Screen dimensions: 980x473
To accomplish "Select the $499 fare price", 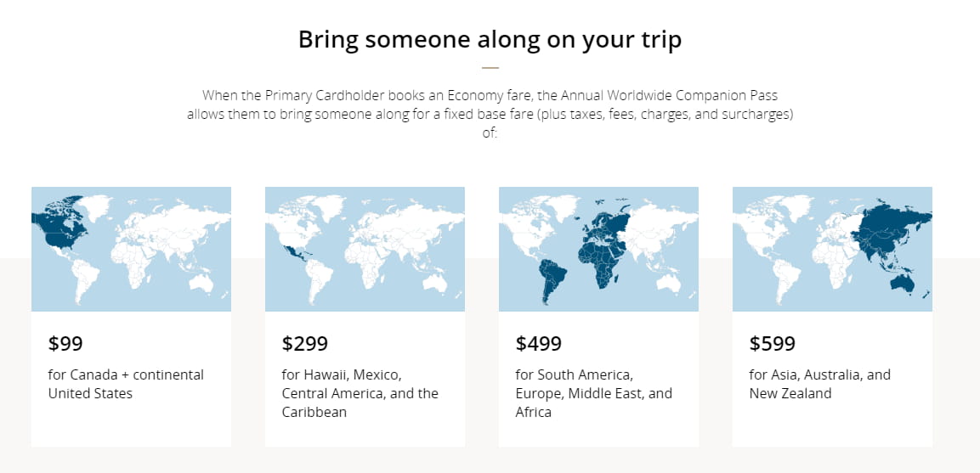I will click(538, 344).
